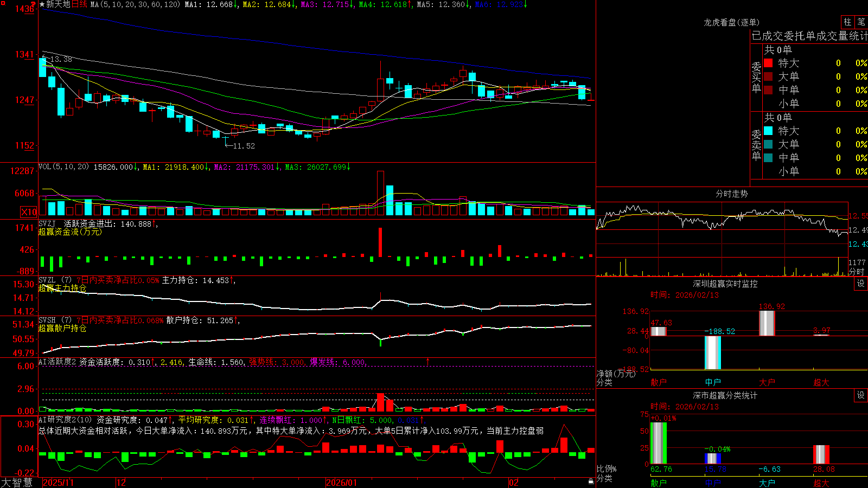The image size is (868, 488).
Task: Click the red 特大 buy-order swatch
Action: coord(768,63)
